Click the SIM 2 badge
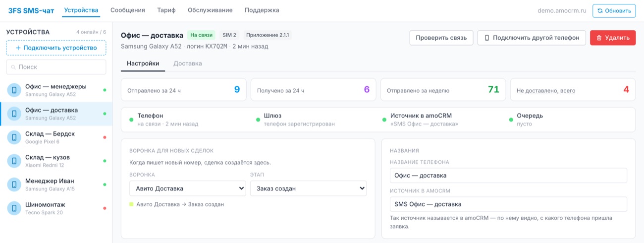 pyautogui.click(x=230, y=35)
